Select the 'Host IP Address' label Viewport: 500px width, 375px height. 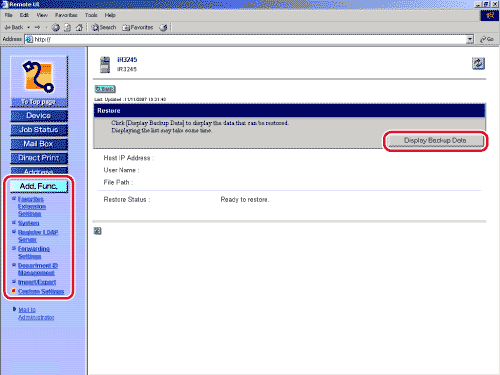(x=128, y=158)
